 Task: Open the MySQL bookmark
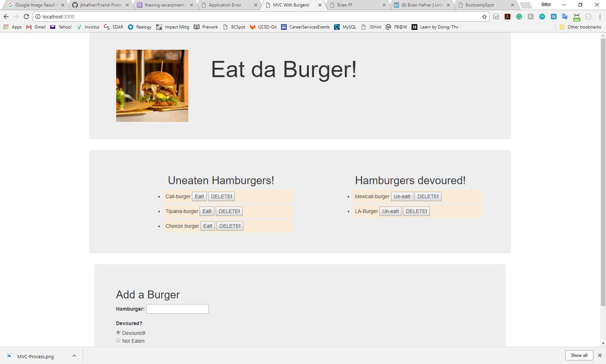[x=345, y=27]
